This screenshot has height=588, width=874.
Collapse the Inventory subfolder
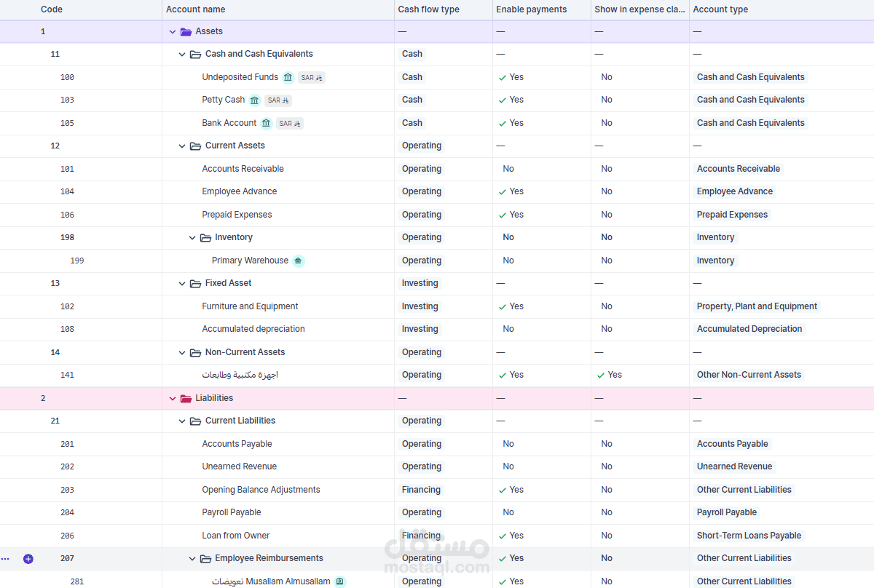(x=192, y=238)
